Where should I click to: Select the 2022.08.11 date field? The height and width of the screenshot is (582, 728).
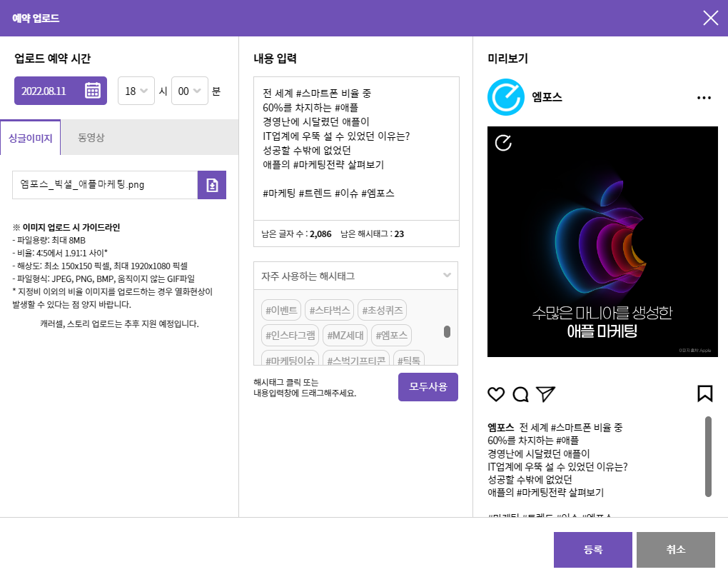(61, 91)
